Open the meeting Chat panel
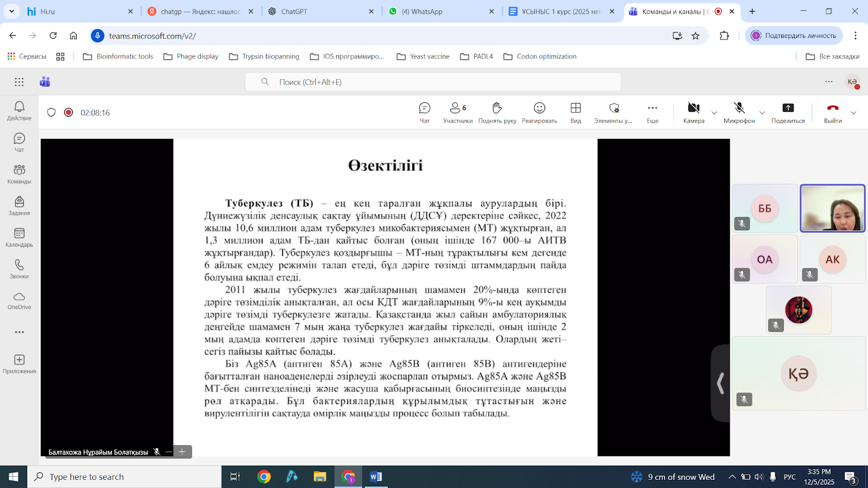This screenshot has height=488, width=868. tap(424, 112)
